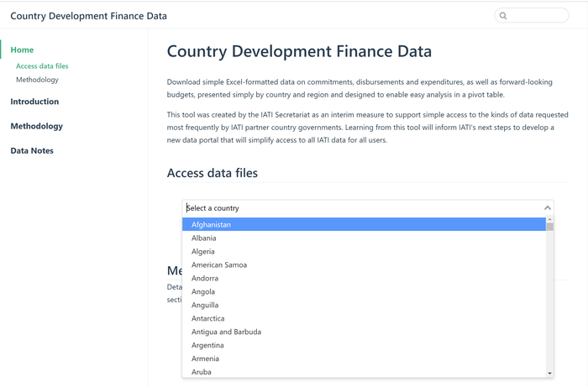Select Antarctica in the list
Screen dimensions: 588x387
[x=364, y=318]
